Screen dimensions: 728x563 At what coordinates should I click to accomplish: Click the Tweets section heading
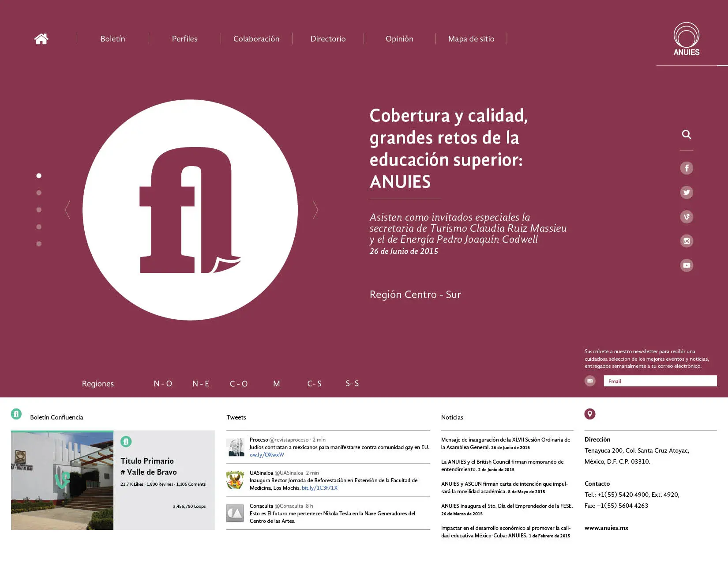(x=236, y=417)
